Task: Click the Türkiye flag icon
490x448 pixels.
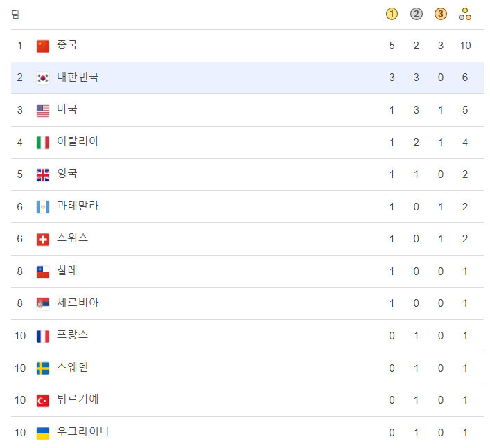Action: tap(43, 400)
